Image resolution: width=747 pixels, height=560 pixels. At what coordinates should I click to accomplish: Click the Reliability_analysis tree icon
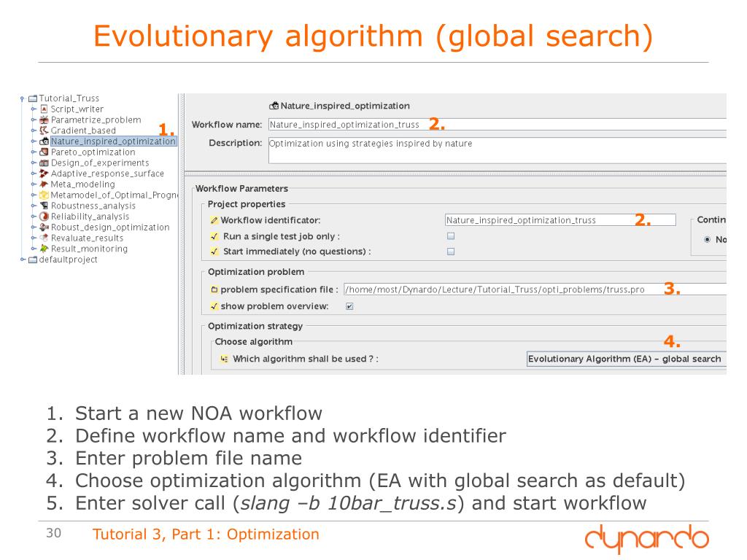click(44, 217)
